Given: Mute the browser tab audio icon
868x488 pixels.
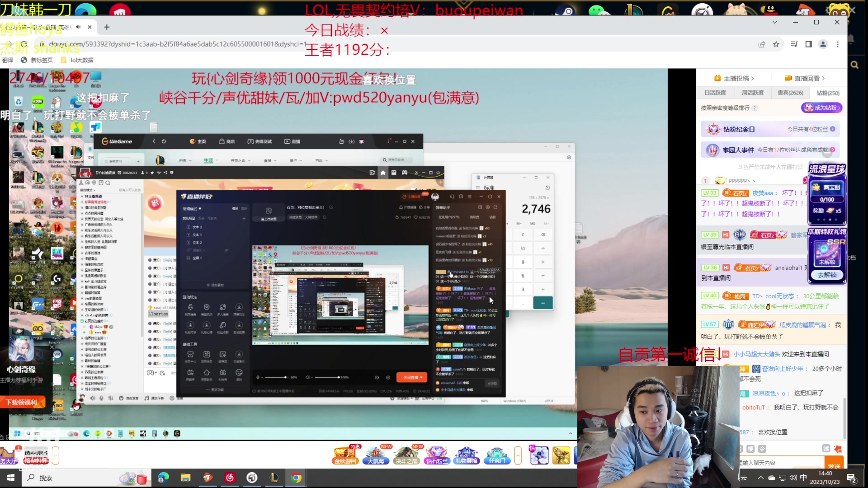Looking at the screenshot, I should tap(78, 27).
